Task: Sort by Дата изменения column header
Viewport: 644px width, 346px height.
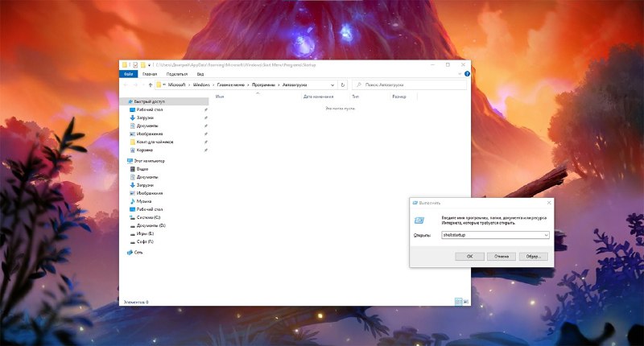Action: pyautogui.click(x=318, y=97)
